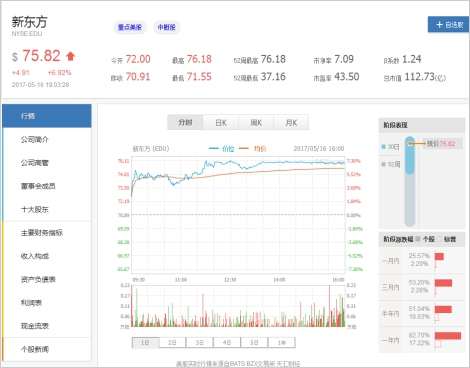Click the red up arrow beside price 75.82

tap(70, 56)
